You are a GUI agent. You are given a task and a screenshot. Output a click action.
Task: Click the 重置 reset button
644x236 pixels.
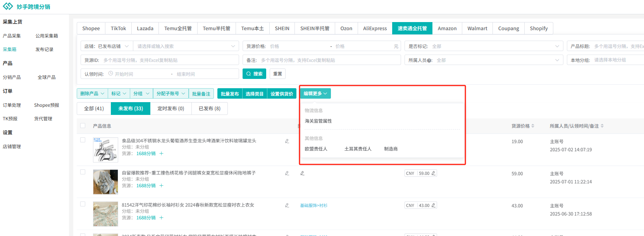coord(277,74)
